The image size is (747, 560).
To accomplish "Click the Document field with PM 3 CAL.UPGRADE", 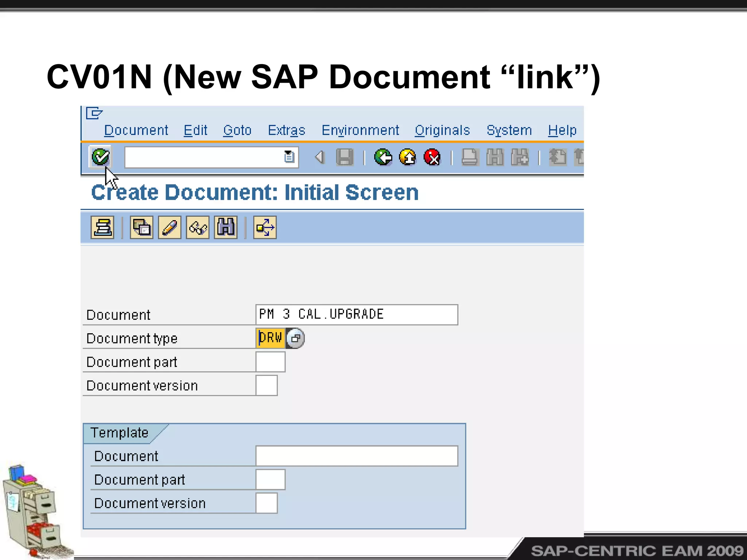I will [357, 315].
